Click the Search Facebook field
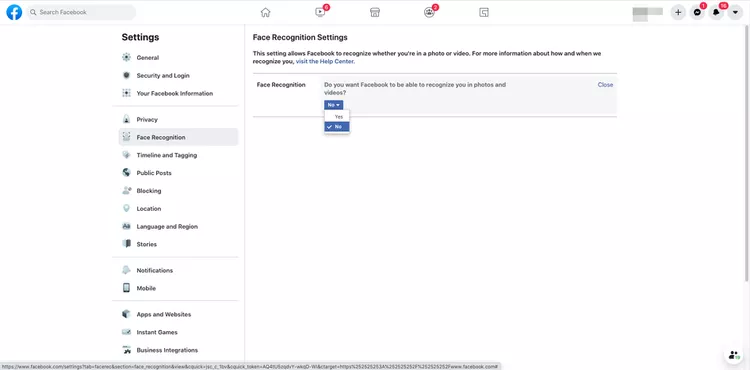The height and width of the screenshot is (370, 750). [x=81, y=12]
